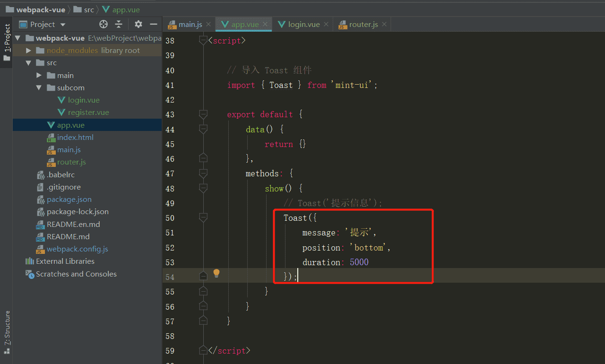Viewport: 605px width, 364px height.
Task: Hide the Project panel with minimize icon
Action: pos(153,24)
